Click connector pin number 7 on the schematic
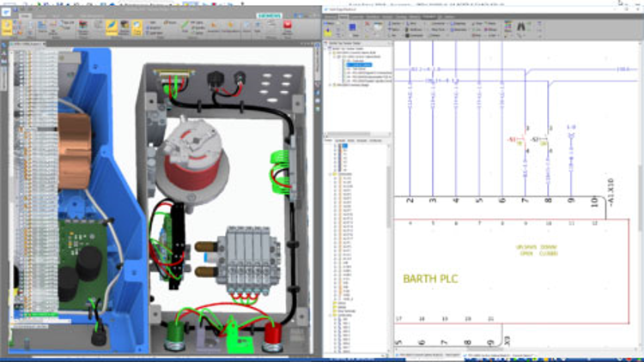Screen dimensions: 644x362 [524, 200]
